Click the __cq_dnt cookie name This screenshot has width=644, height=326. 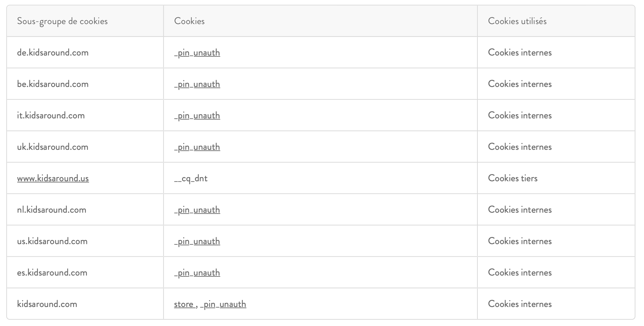[191, 178]
